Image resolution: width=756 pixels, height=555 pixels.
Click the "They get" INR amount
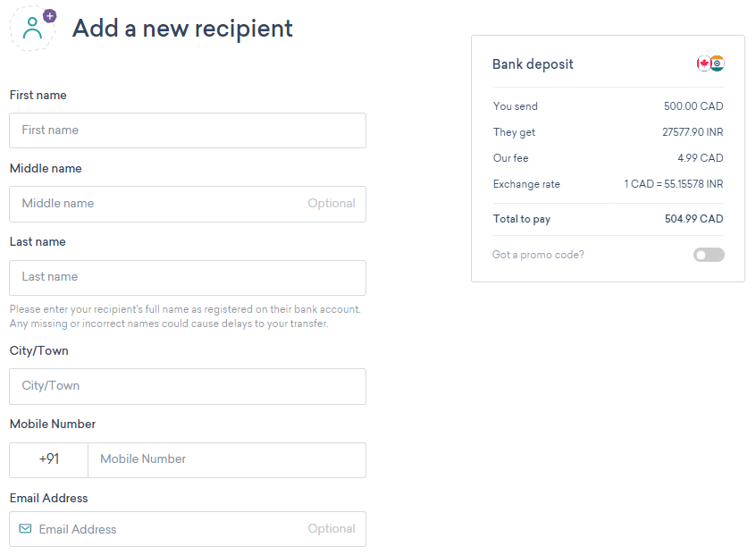point(693,132)
